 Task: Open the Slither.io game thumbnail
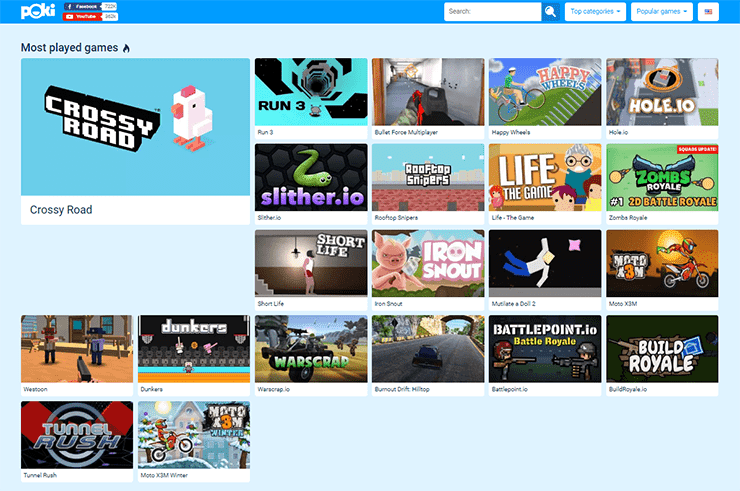pos(311,178)
